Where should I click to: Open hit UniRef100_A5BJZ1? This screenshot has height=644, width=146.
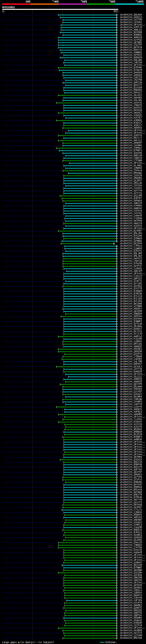point(131,30)
